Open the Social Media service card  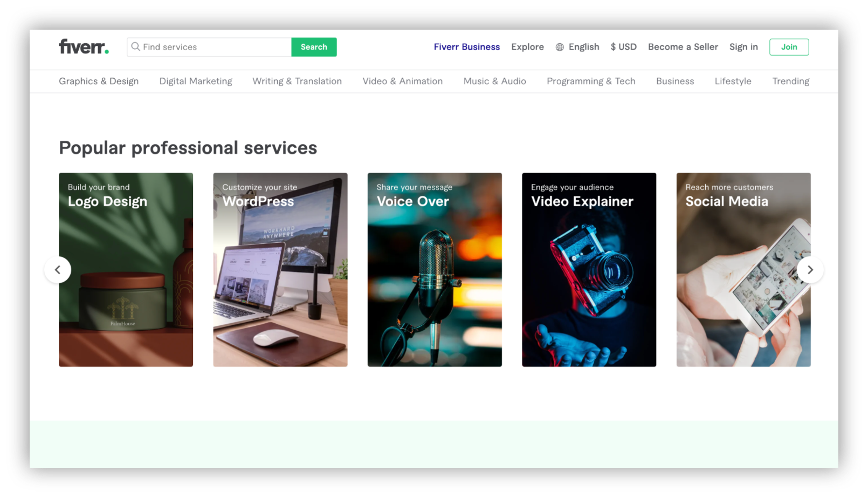tap(743, 270)
